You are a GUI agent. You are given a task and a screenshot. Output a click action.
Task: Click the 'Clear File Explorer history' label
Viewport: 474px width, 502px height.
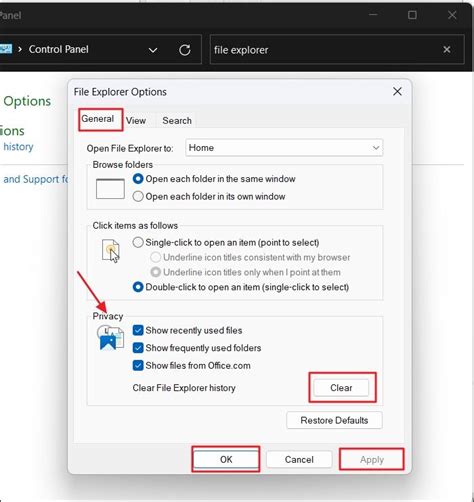click(x=184, y=388)
